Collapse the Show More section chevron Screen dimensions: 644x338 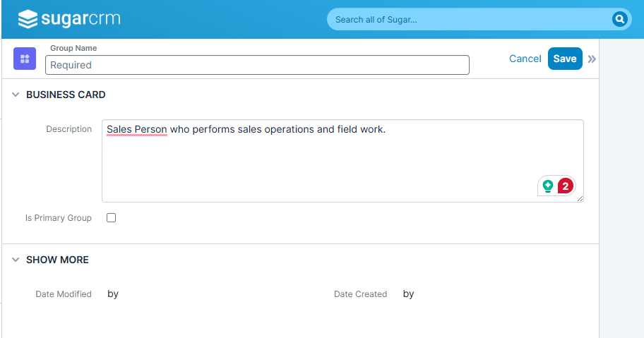[x=16, y=260]
